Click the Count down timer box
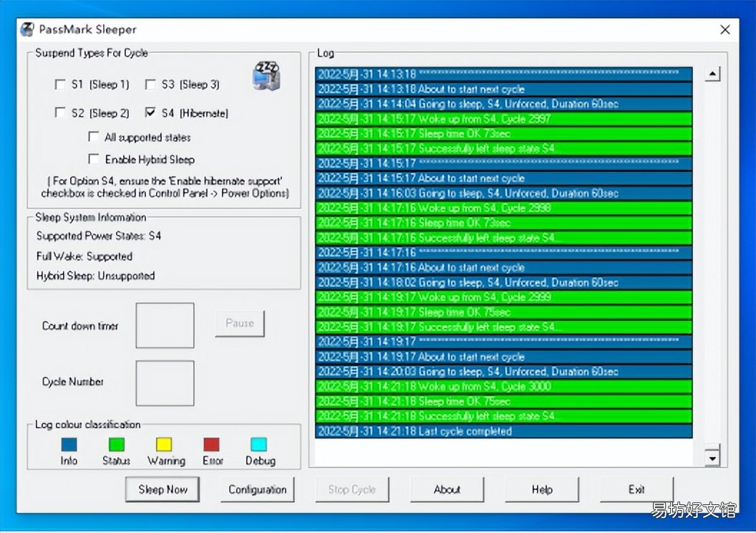This screenshot has width=756, height=533. [165, 325]
